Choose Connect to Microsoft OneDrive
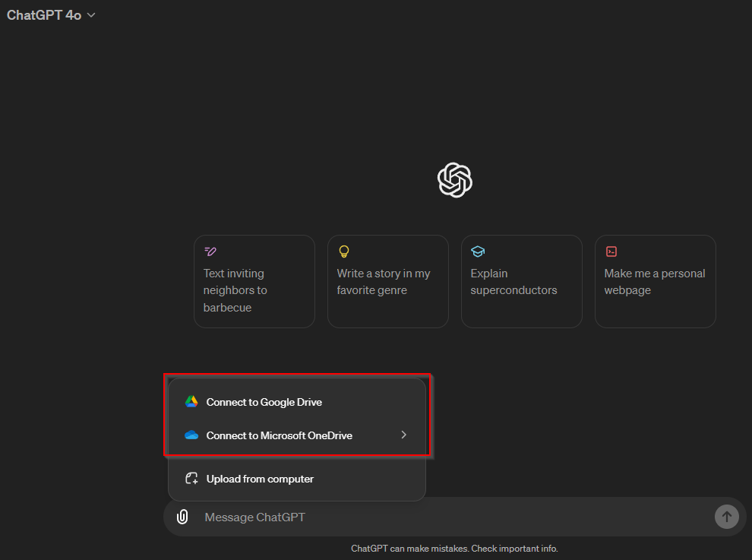Viewport: 752px width, 560px height. 297,435
